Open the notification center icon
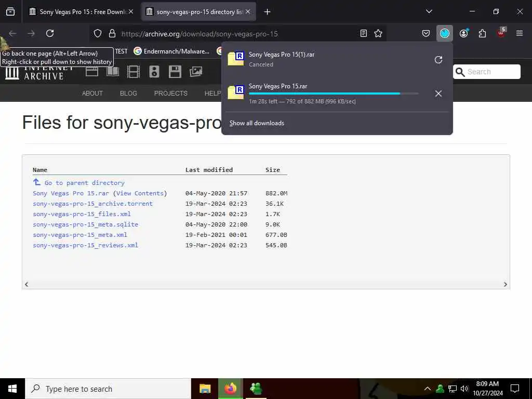This screenshot has height=399, width=532. coord(515,389)
